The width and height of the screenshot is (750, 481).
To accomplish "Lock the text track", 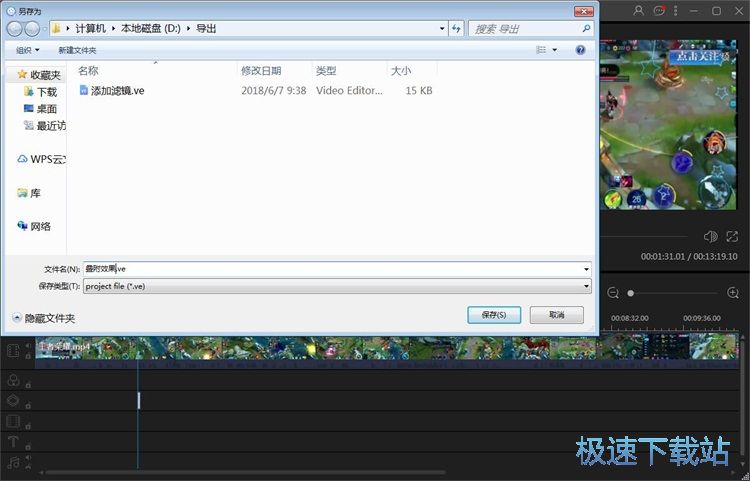I will click(x=28, y=447).
